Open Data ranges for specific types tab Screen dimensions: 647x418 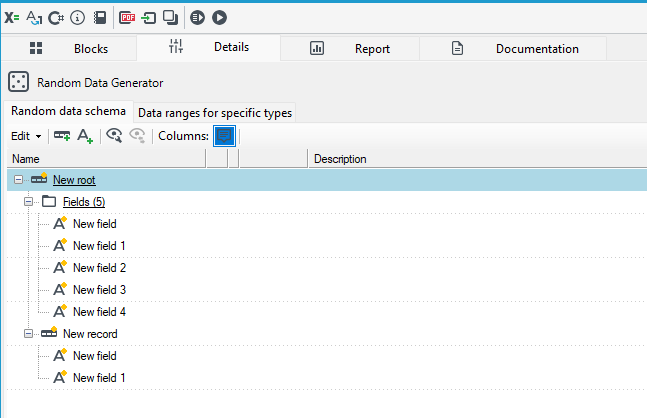pos(215,113)
